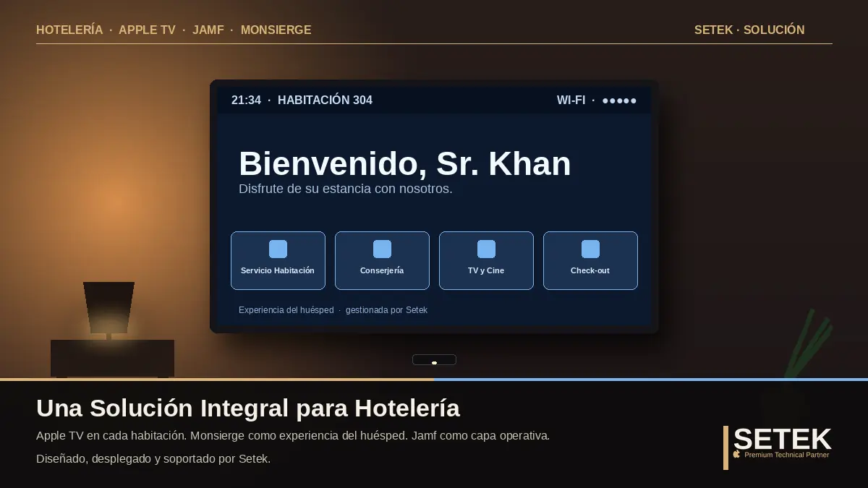Select the "Servicio Habitación" tile label
868x488 pixels.
click(278, 270)
